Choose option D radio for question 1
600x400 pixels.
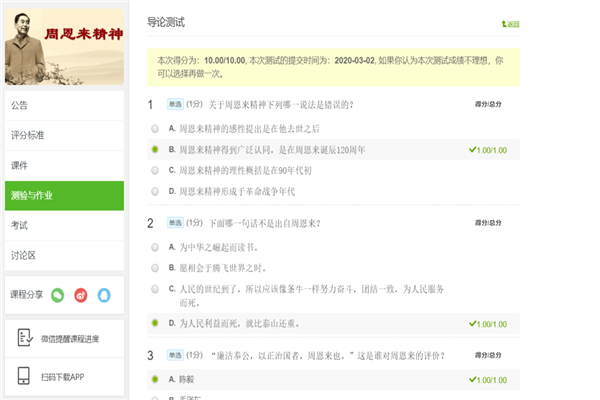click(154, 191)
